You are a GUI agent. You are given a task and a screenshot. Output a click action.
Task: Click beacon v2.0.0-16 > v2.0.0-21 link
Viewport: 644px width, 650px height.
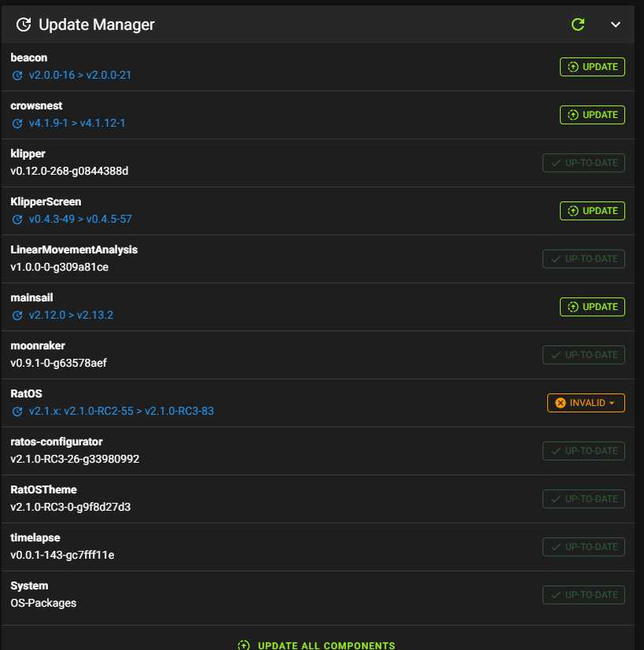click(x=80, y=75)
